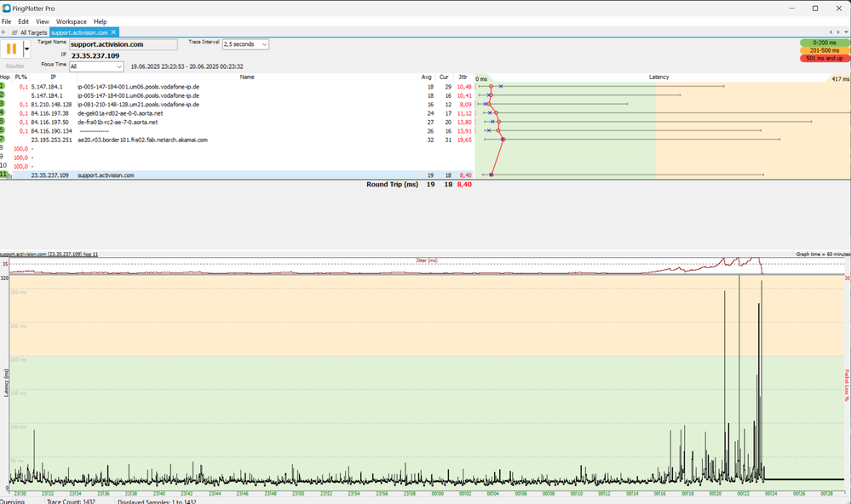Click the red 501 ms and up legend swatch
Screen dimensions: 851x504
825,58
